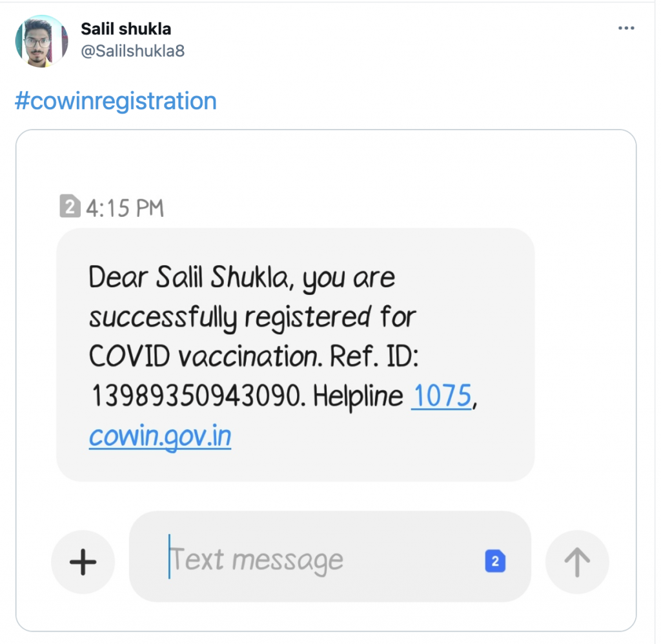Click the display name Salil shukla
This screenshot has height=644, width=661.
126,28
